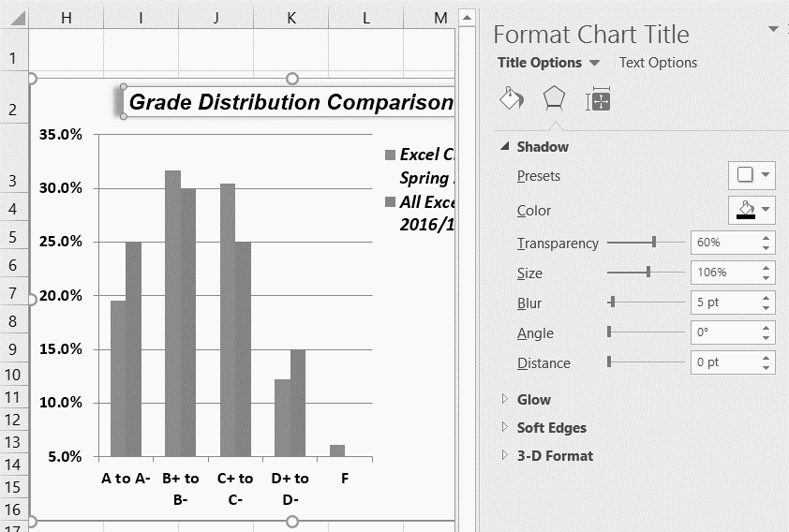Click the tallest bar in 'B+ to B-' group
The height and width of the screenshot is (532, 789).
(x=172, y=313)
